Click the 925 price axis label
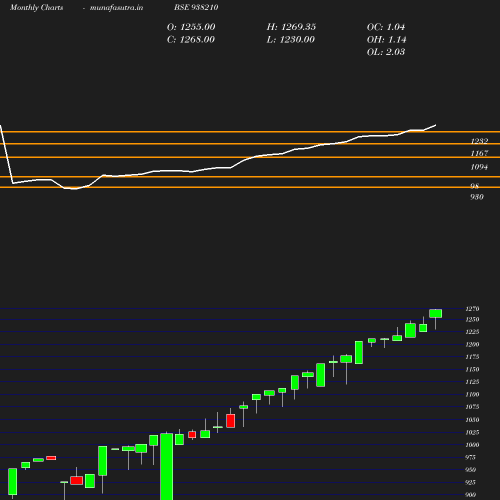 tap(470, 482)
